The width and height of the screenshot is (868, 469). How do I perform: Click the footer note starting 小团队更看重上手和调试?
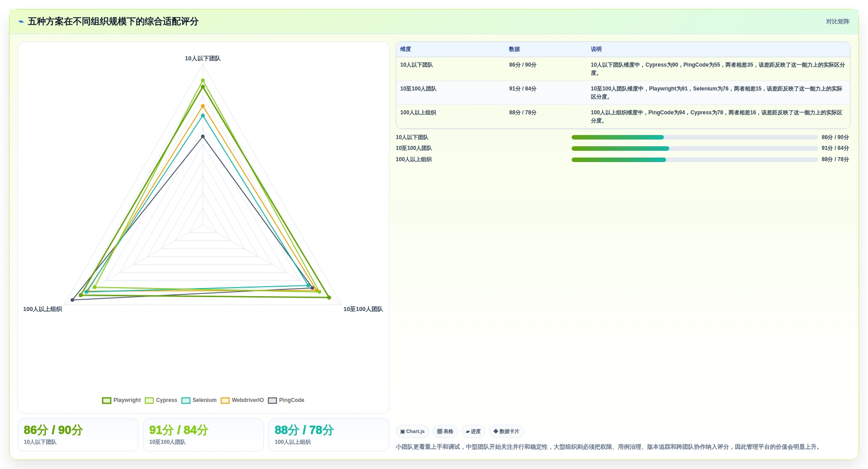609,447
